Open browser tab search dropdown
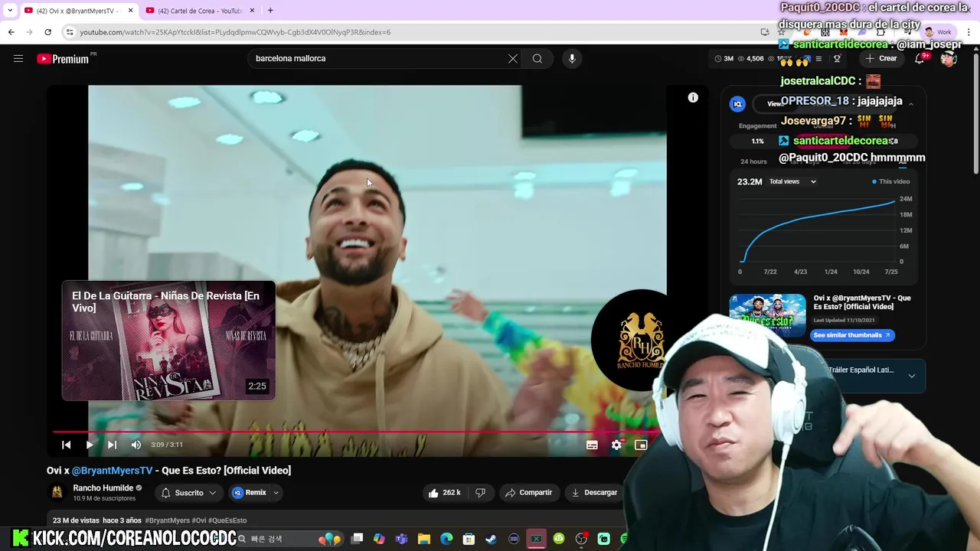The image size is (980, 551). [9, 11]
